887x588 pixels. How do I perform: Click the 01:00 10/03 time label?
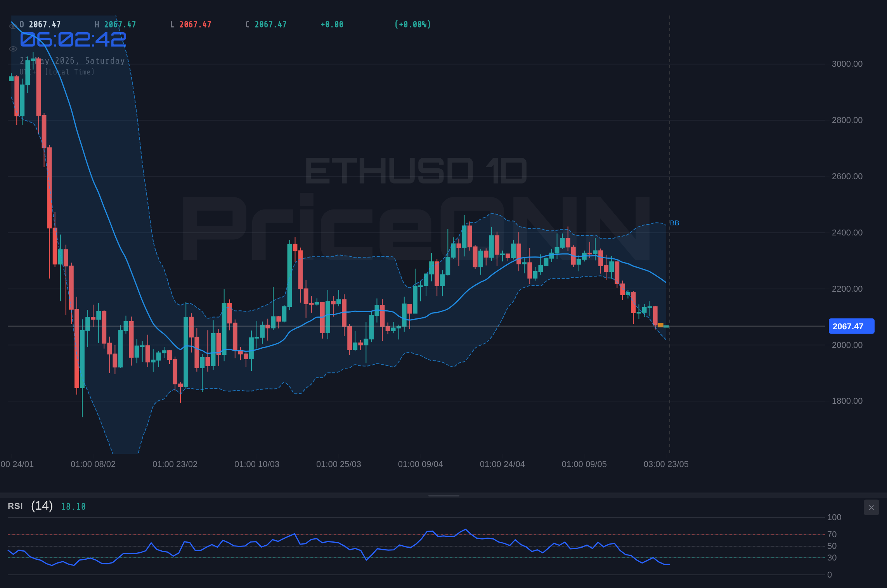click(x=257, y=464)
